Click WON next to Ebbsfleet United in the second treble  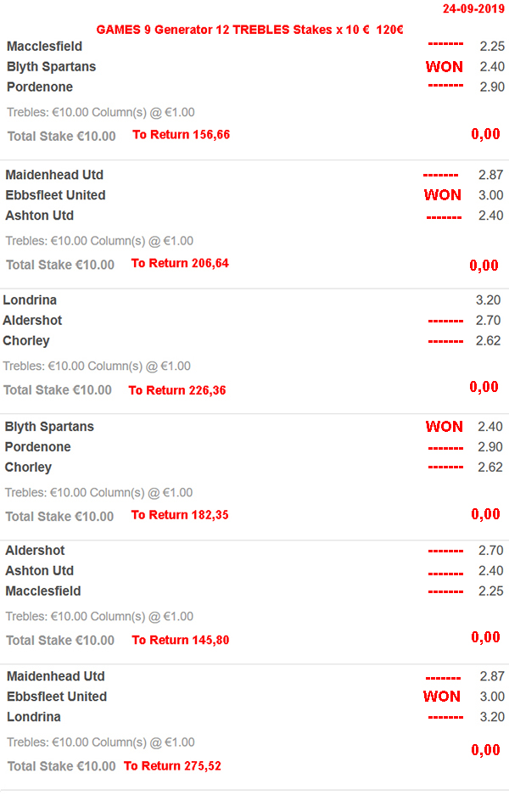443,194
